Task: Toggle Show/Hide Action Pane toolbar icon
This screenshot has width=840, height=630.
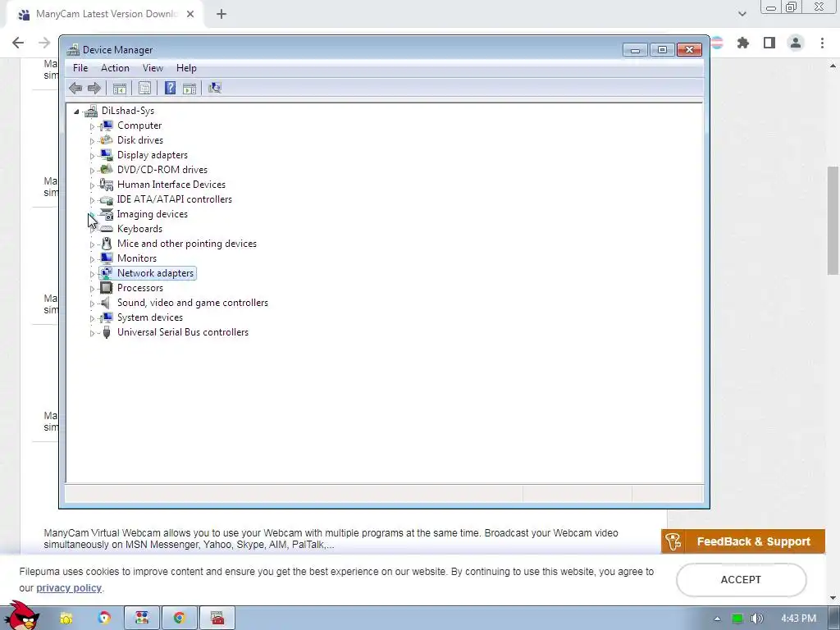Action: coord(189,89)
